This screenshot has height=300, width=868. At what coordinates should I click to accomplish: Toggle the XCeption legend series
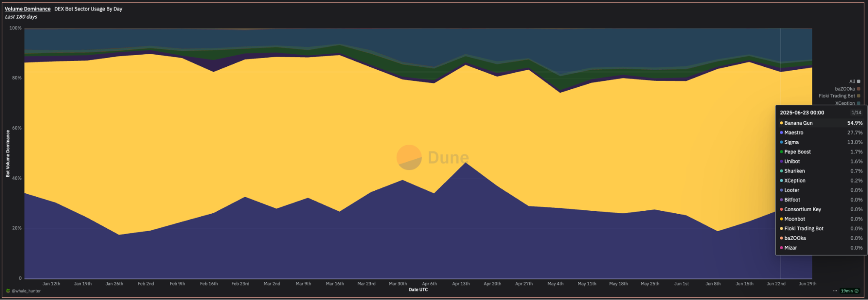(x=848, y=103)
